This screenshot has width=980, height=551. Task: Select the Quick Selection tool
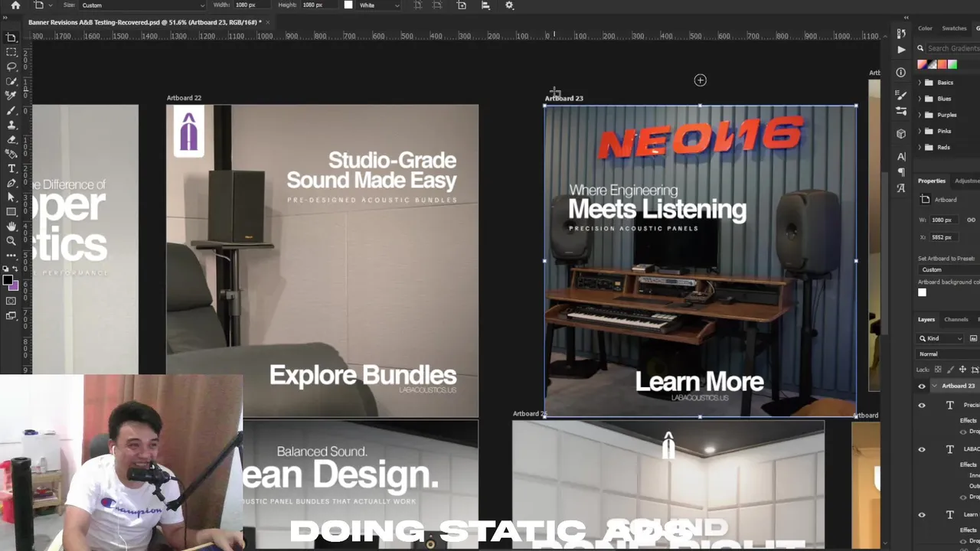(11, 81)
